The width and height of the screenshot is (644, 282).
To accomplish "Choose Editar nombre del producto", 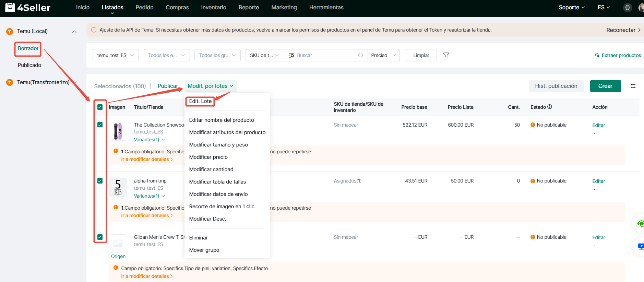I will point(222,120).
